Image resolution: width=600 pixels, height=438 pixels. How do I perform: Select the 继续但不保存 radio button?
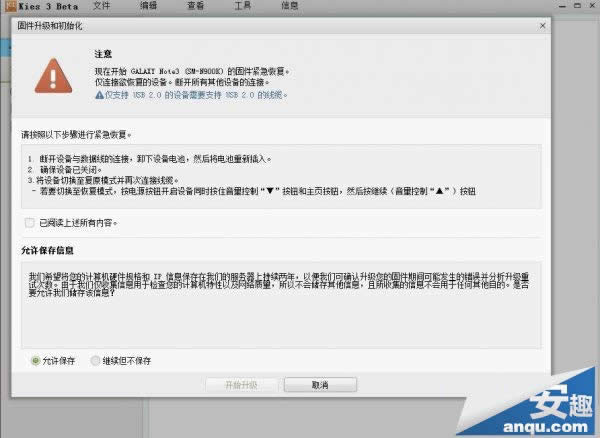pyautogui.click(x=95, y=360)
